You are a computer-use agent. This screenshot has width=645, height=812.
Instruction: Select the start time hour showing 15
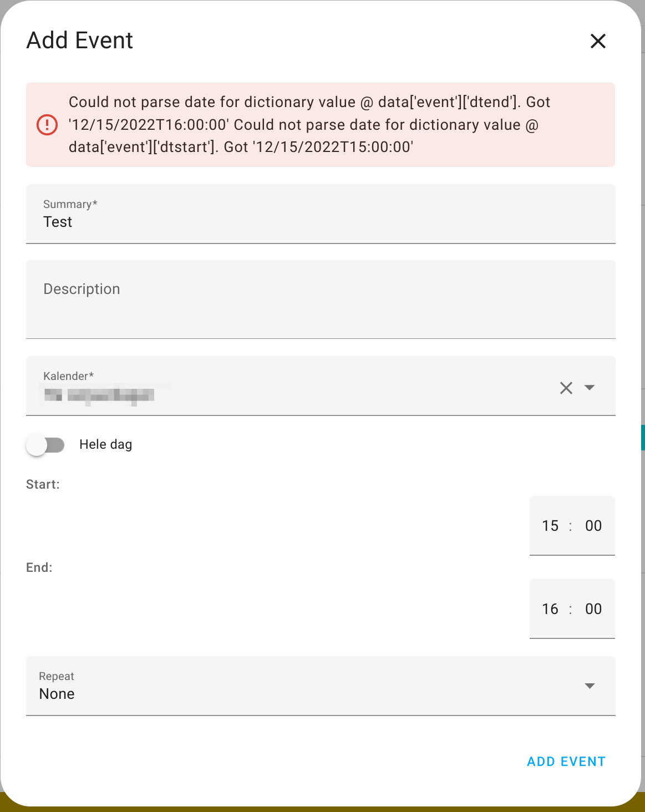[x=550, y=526]
